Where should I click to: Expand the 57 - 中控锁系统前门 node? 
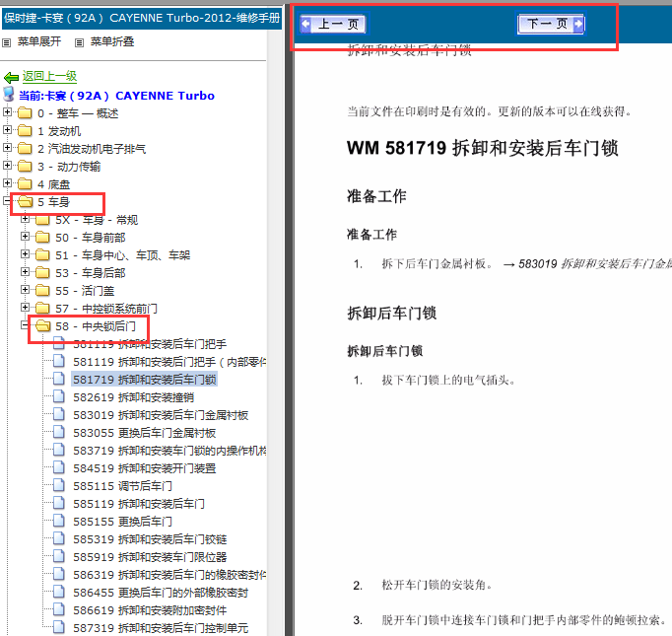[x=25, y=308]
